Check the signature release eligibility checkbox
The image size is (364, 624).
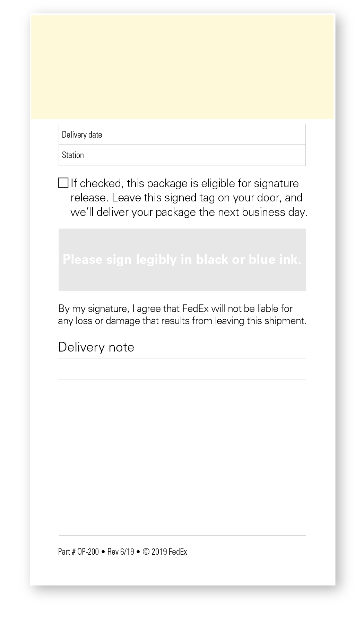[63, 183]
